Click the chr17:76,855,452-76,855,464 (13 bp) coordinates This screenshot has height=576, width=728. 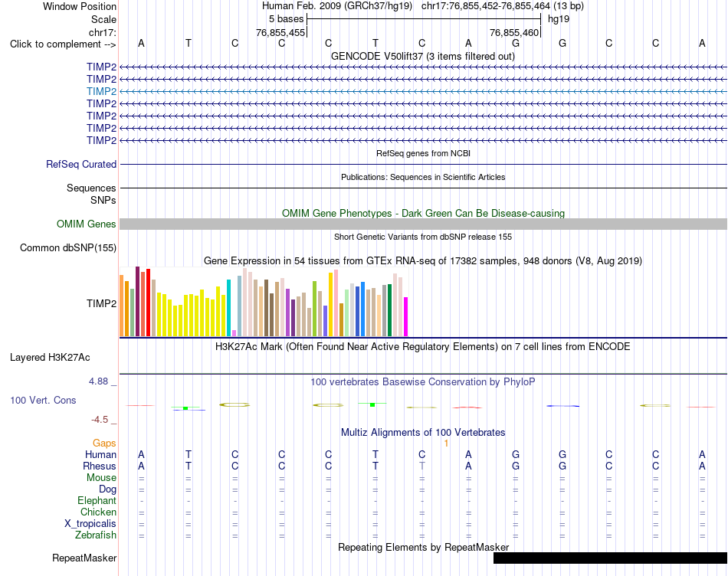(x=503, y=6)
